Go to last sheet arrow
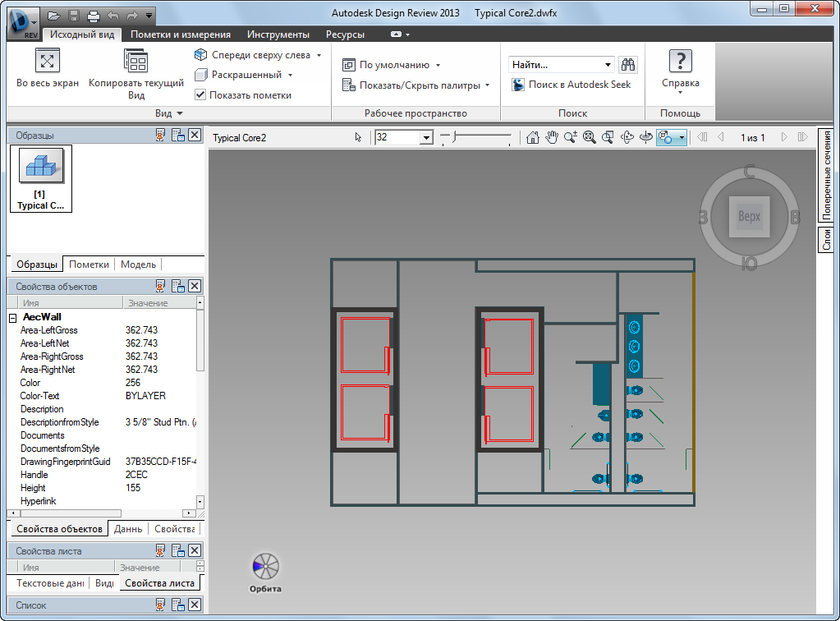The height and width of the screenshot is (621, 840). click(802, 137)
